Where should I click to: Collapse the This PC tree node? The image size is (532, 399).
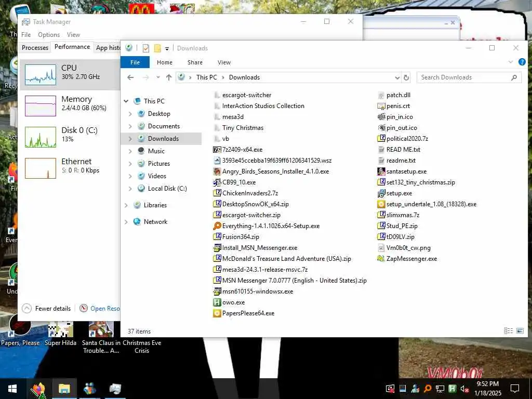[126, 101]
